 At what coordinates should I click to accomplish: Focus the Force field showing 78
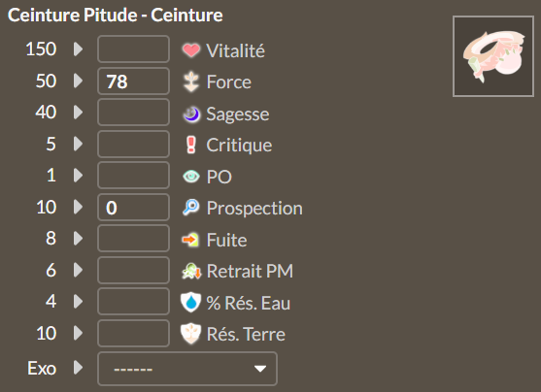tap(133, 82)
